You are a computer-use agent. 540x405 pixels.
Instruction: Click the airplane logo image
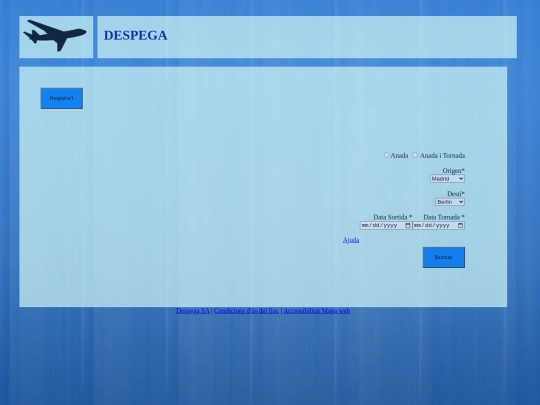coord(55,35)
